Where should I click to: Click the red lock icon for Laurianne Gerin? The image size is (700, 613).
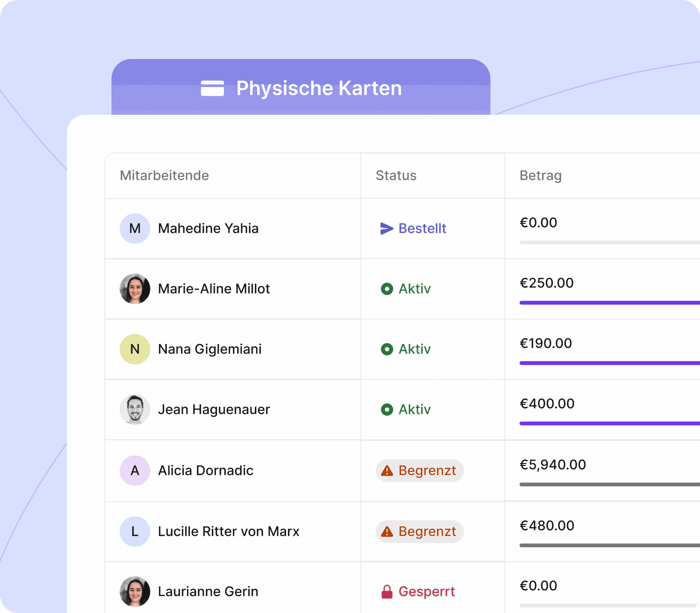tap(387, 592)
